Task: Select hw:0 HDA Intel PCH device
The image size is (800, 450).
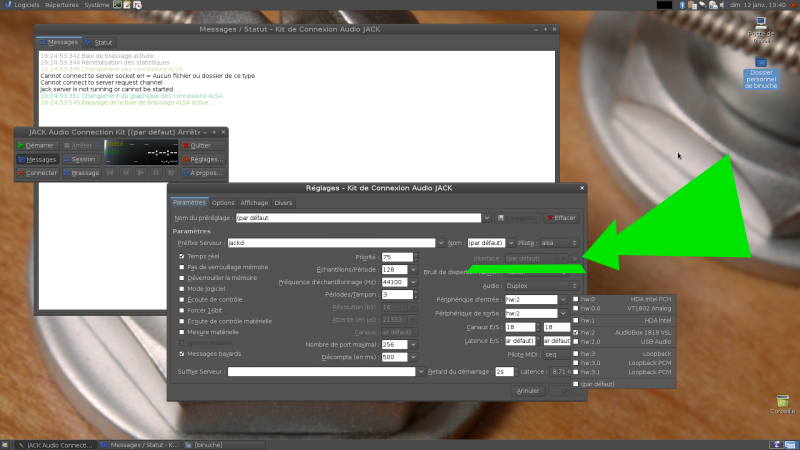Action: tap(623, 299)
